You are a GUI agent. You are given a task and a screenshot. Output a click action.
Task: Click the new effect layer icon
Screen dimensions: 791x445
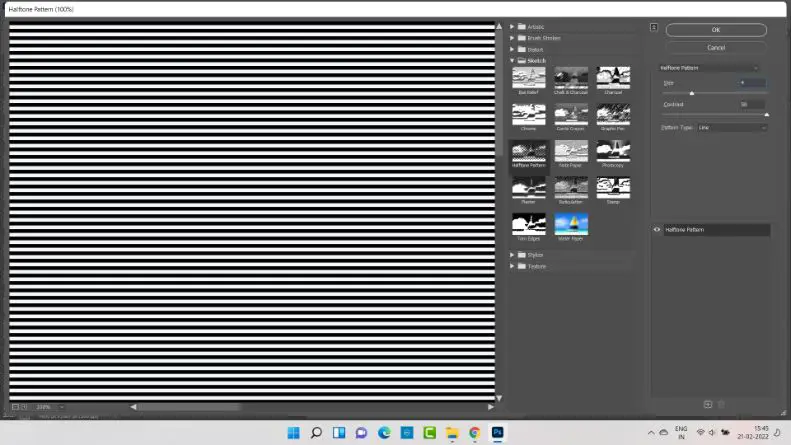(708, 404)
